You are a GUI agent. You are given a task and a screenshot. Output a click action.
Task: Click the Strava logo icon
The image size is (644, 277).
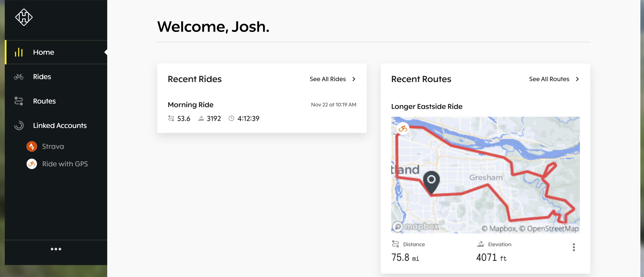(x=32, y=146)
